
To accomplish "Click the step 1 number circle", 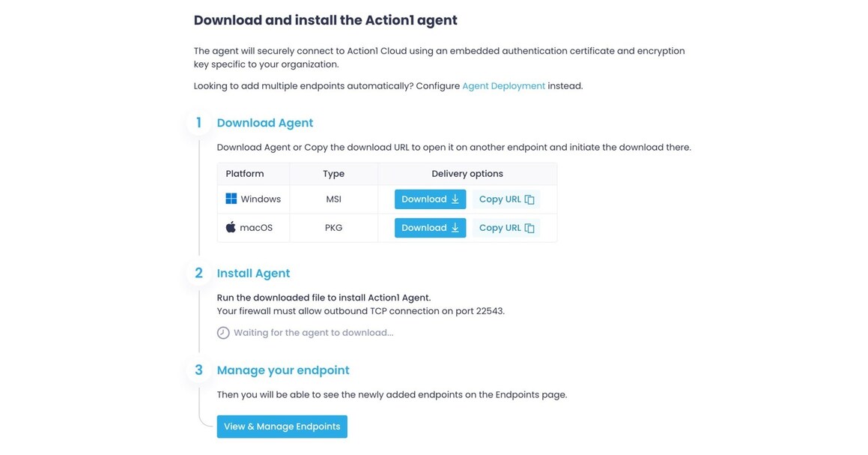I will click(198, 122).
